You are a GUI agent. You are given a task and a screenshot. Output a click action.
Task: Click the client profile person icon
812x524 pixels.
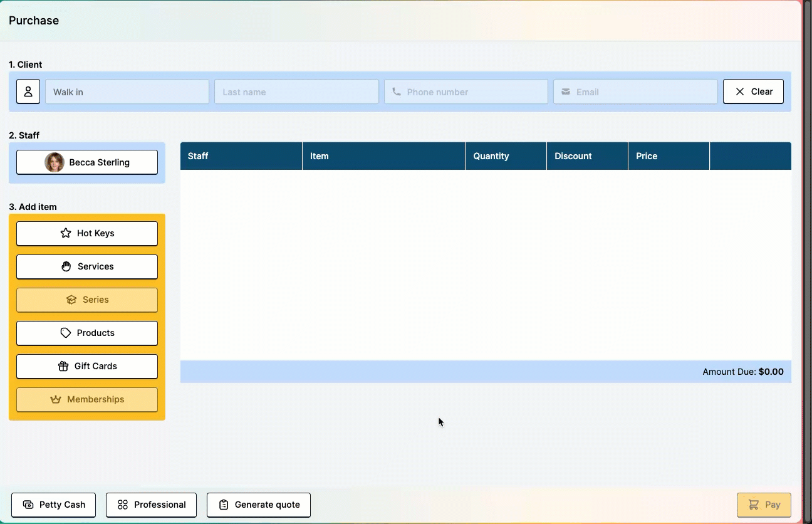28,92
